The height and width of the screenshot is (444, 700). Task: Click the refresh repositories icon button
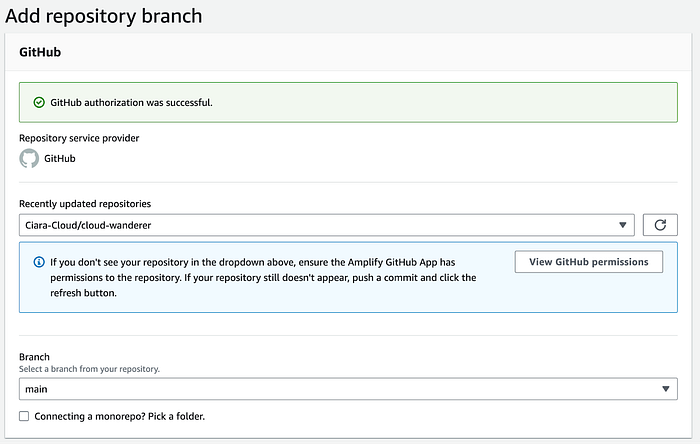point(660,225)
